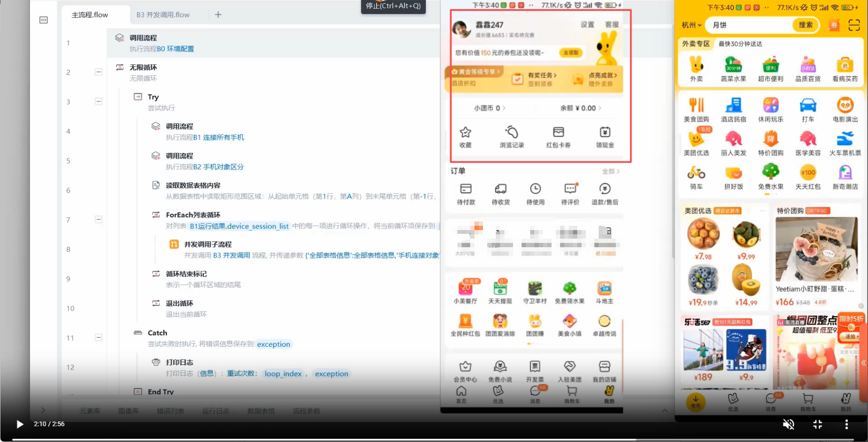Open 我的店铺 icon
This screenshot has height=442, width=868.
pyautogui.click(x=604, y=372)
